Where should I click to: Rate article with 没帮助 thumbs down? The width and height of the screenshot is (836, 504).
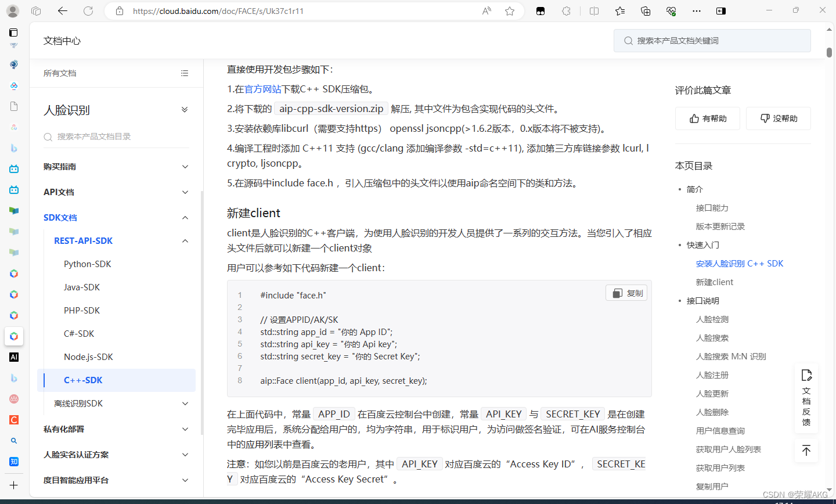tap(779, 118)
